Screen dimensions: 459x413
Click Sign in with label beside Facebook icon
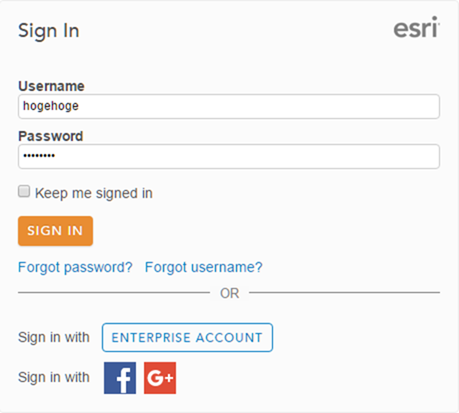point(54,377)
